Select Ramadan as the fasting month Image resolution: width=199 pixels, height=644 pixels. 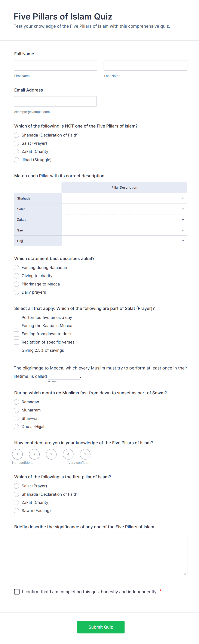click(x=16, y=402)
